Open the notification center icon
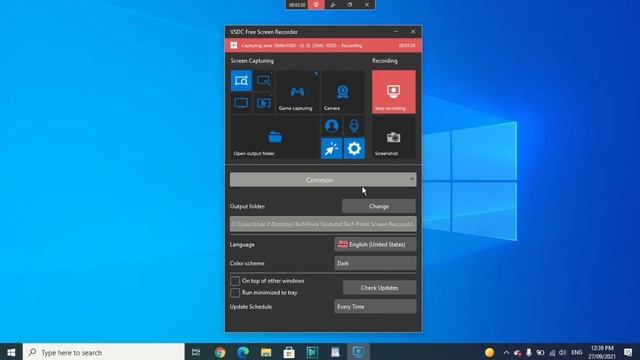 tap(628, 352)
